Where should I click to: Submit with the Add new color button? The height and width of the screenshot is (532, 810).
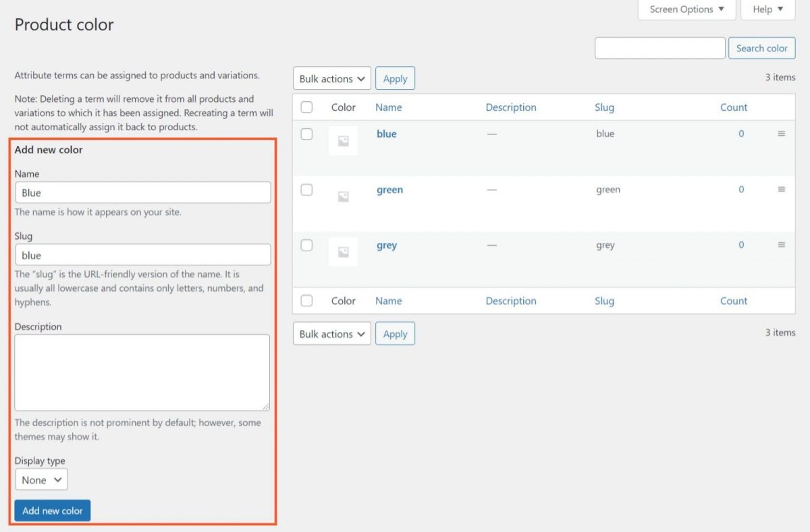[52, 510]
